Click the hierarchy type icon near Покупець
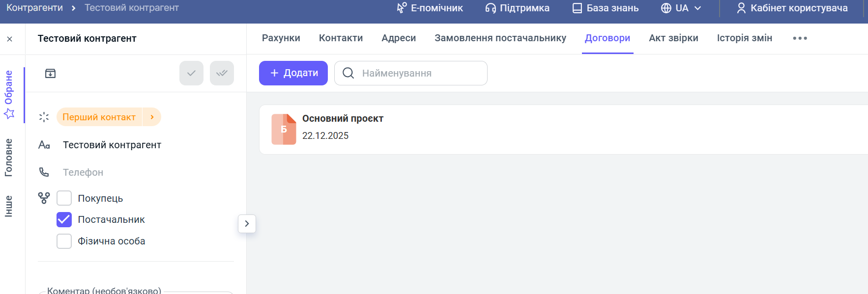The image size is (868, 294). tap(44, 198)
